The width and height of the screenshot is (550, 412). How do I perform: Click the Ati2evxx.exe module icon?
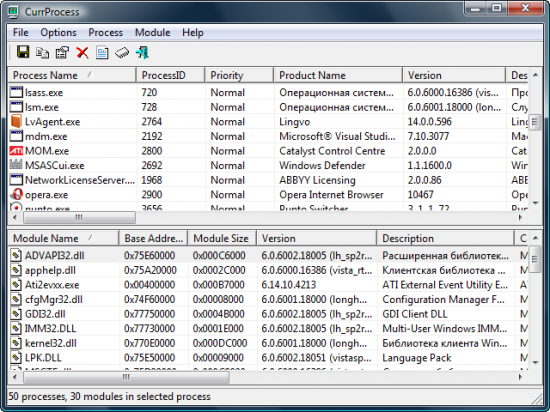(16, 284)
